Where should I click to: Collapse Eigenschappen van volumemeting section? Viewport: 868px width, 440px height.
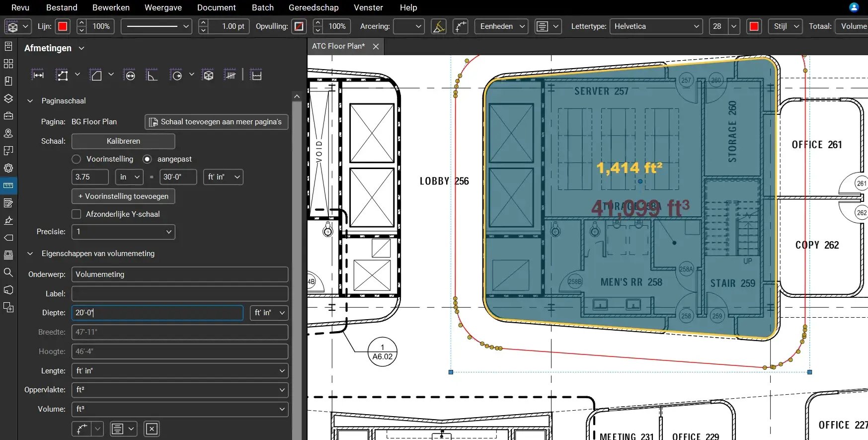pyautogui.click(x=30, y=254)
